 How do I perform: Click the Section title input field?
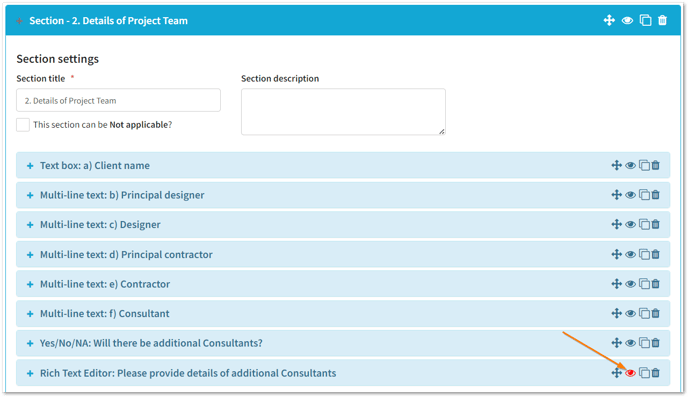[118, 100]
